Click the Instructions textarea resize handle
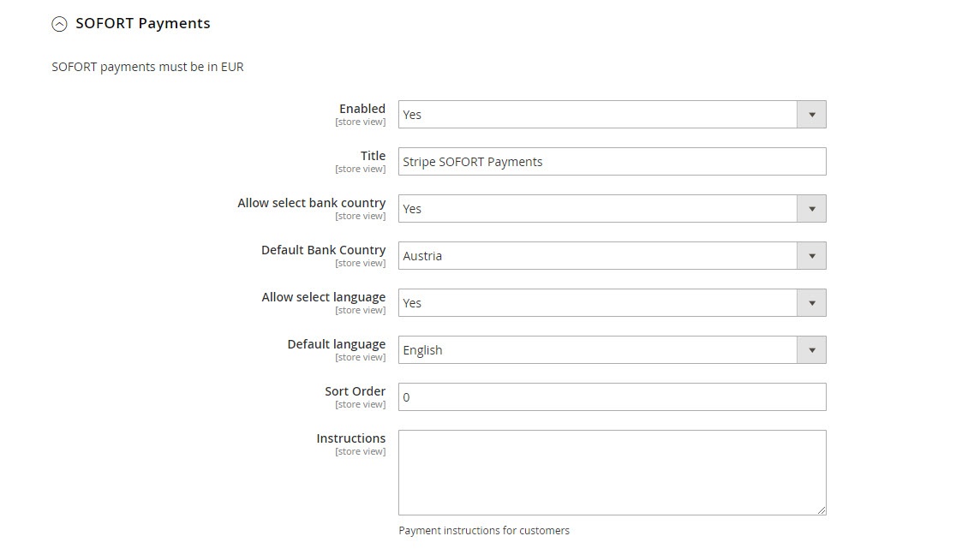Viewport: 980px width, 554px height. tap(822, 509)
